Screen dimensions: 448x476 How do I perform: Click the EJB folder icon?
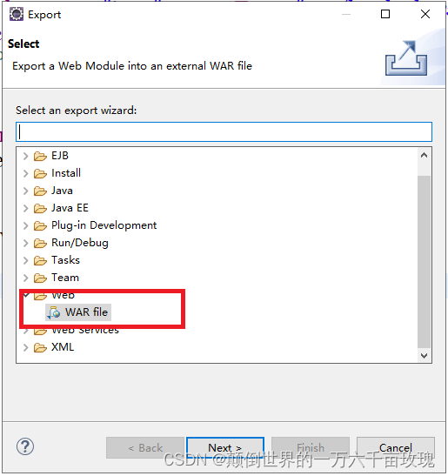coord(40,156)
